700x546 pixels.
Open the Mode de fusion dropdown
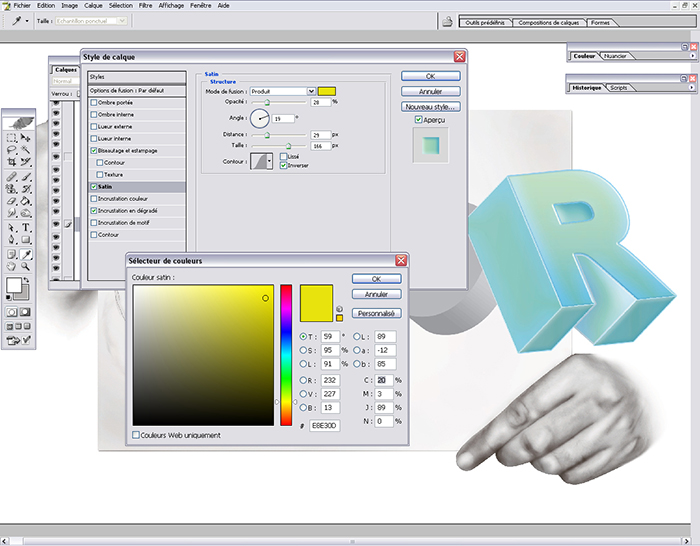pos(311,91)
